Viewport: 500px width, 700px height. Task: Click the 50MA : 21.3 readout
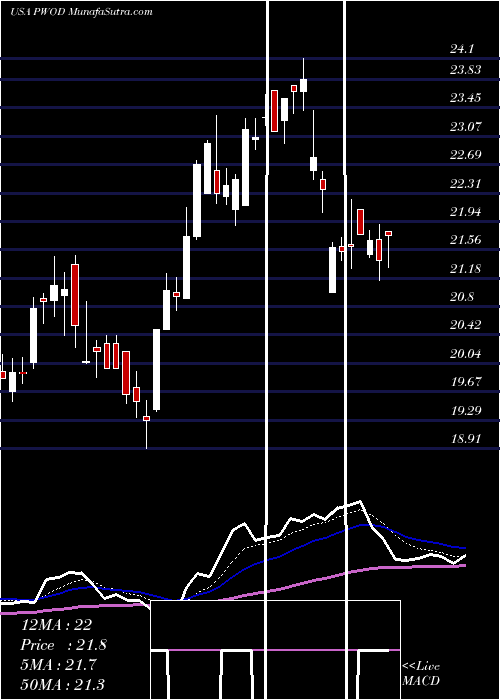62,684
